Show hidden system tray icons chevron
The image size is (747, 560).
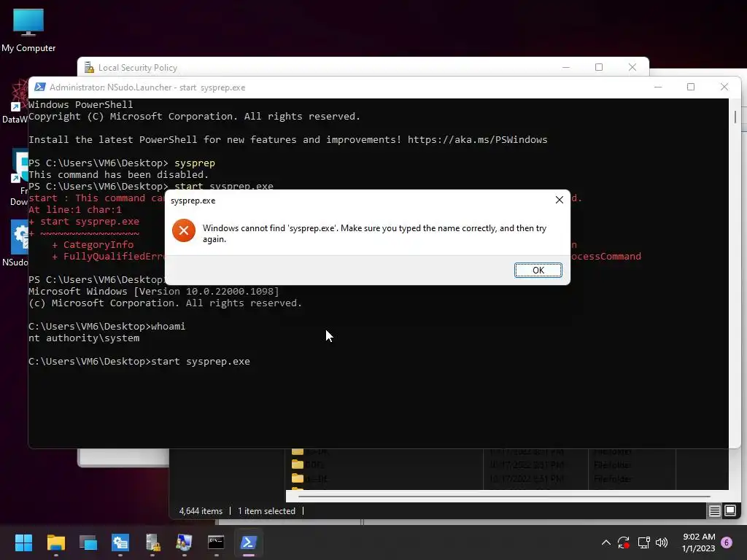(x=606, y=542)
